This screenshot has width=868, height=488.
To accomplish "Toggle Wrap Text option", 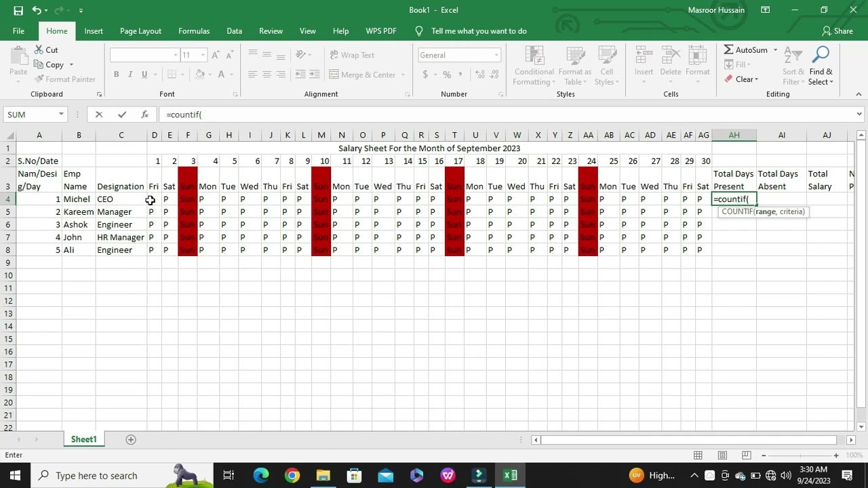I will click(352, 55).
